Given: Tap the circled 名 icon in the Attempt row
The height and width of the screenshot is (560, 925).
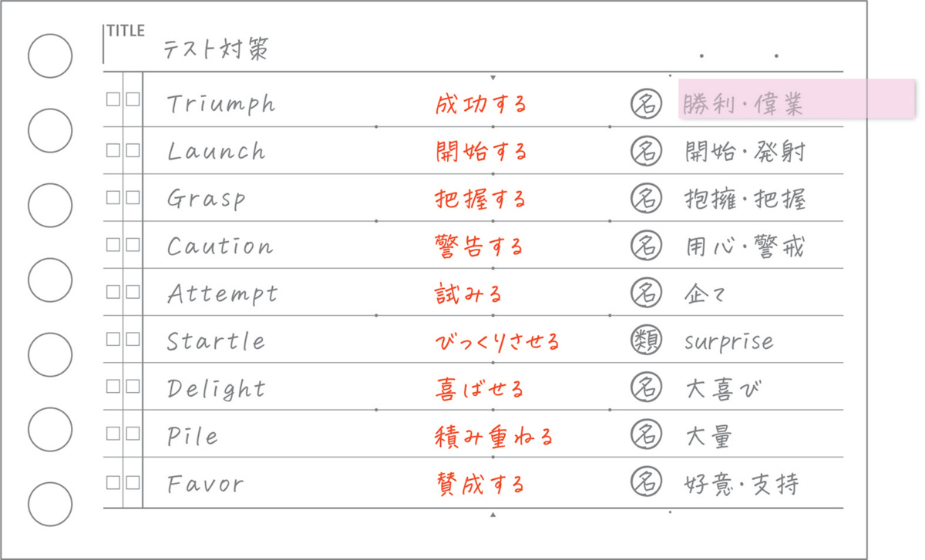Looking at the screenshot, I should click(646, 293).
